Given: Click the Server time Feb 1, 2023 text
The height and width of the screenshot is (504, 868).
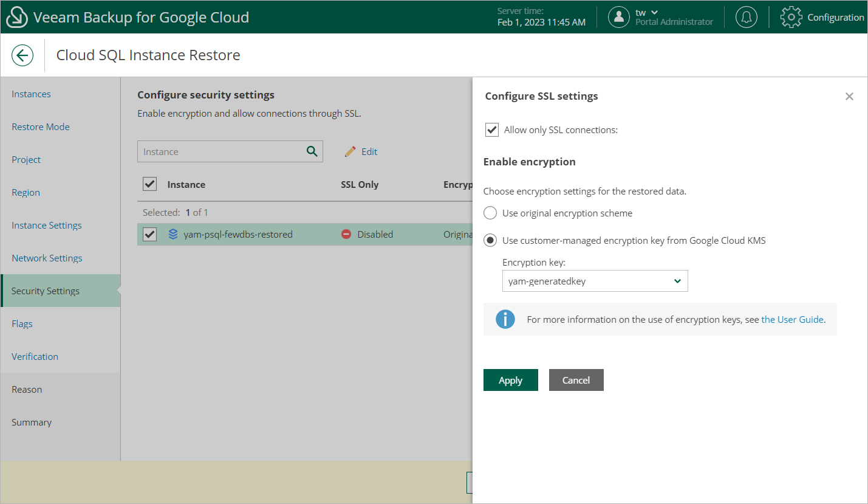Looking at the screenshot, I should (541, 22).
